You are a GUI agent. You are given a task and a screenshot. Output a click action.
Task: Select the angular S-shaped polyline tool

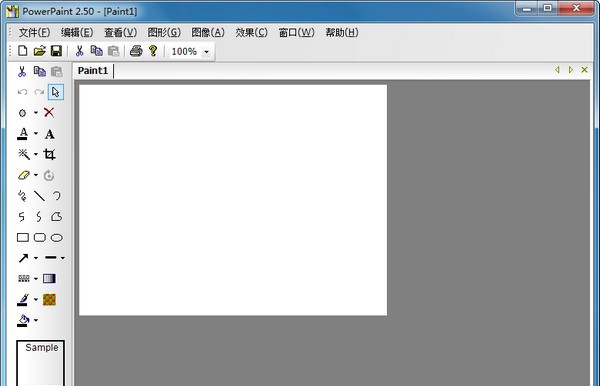tap(22, 217)
